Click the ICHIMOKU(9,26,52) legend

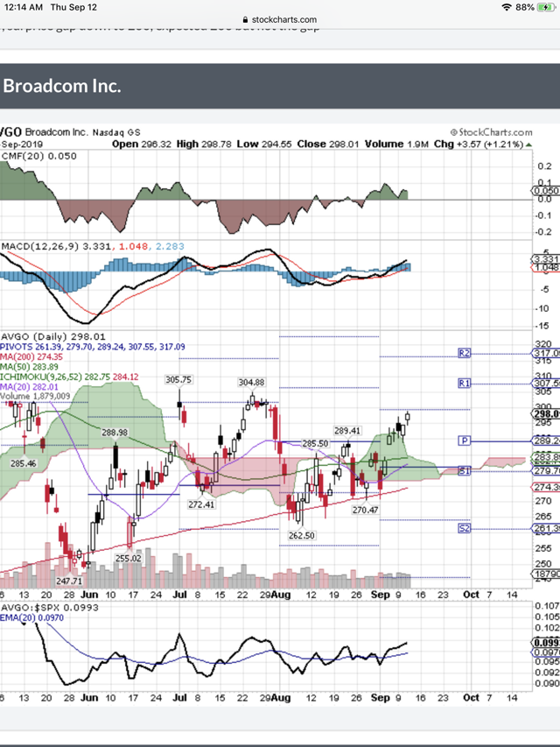click(69, 377)
